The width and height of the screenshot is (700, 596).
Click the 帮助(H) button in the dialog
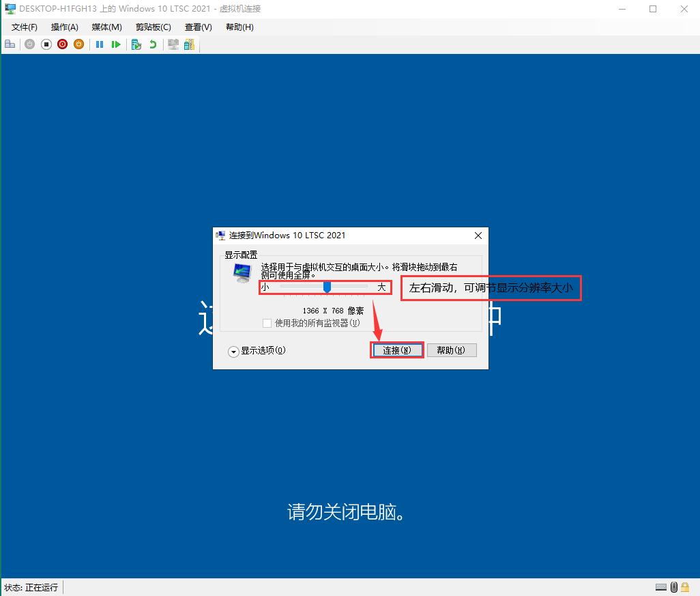[x=452, y=350]
